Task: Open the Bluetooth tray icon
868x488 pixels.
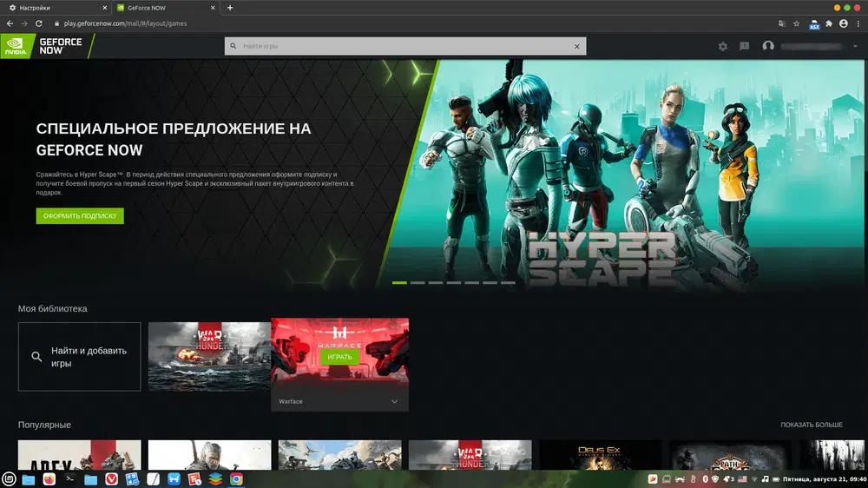Action: (x=705, y=479)
